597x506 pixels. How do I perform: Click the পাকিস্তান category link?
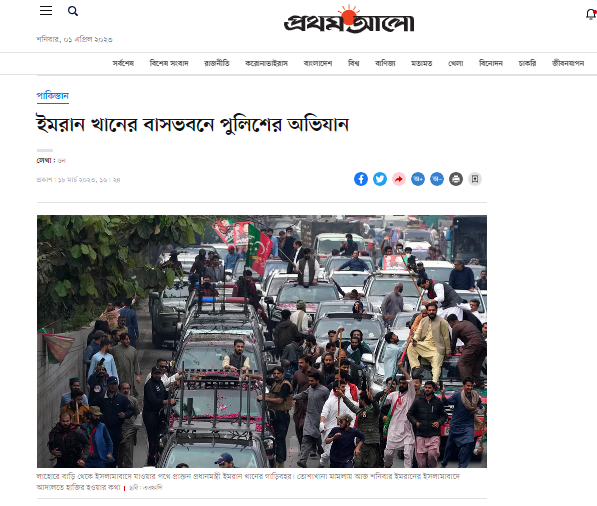53,96
